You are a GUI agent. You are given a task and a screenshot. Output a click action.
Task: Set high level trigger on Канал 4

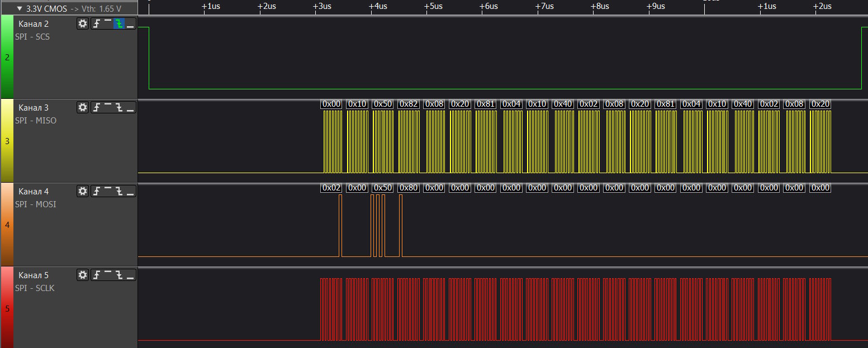(108, 191)
